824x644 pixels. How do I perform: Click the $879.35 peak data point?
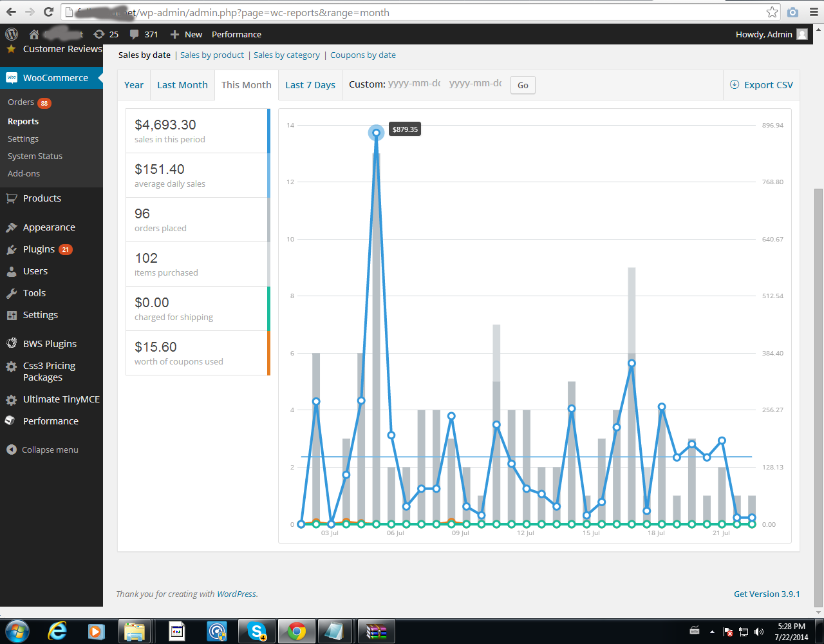376,133
